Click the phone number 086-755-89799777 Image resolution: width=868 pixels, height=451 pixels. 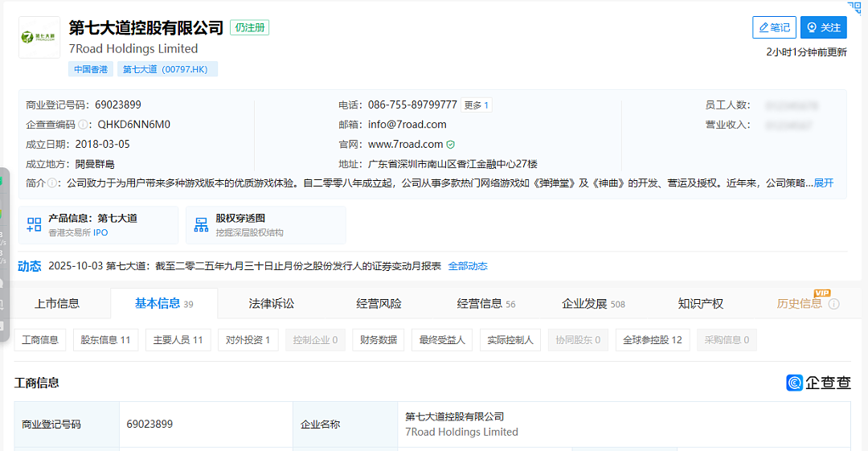pos(412,105)
